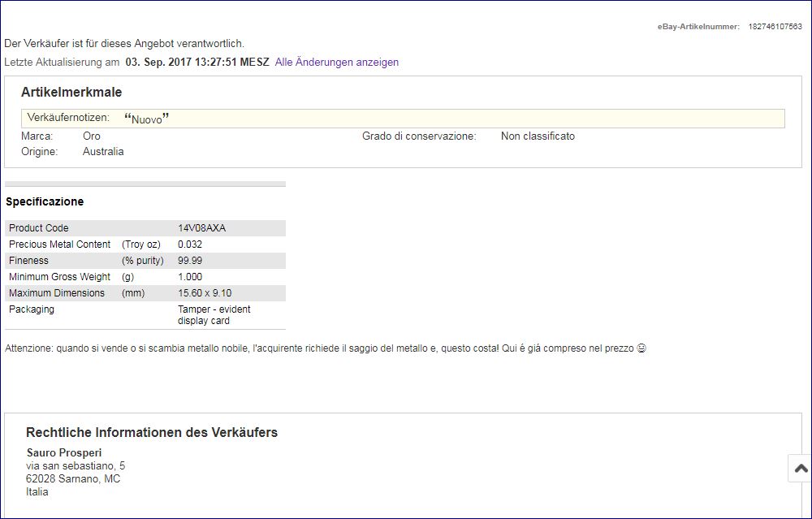This screenshot has width=812, height=519.
Task: Click the Minimum Gross Weight value 1.000
Action: point(190,277)
